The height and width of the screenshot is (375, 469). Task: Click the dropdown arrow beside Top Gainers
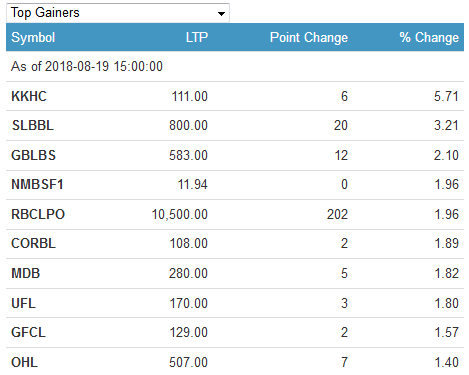pyautogui.click(x=221, y=14)
